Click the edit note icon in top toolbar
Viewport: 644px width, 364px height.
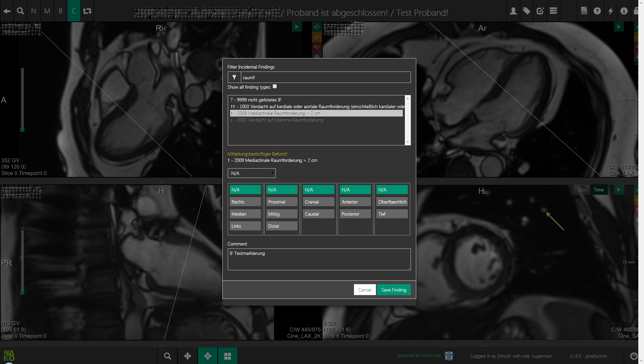point(540,11)
